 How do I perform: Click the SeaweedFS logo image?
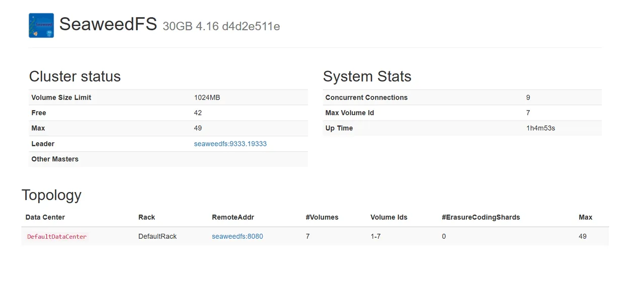[41, 26]
